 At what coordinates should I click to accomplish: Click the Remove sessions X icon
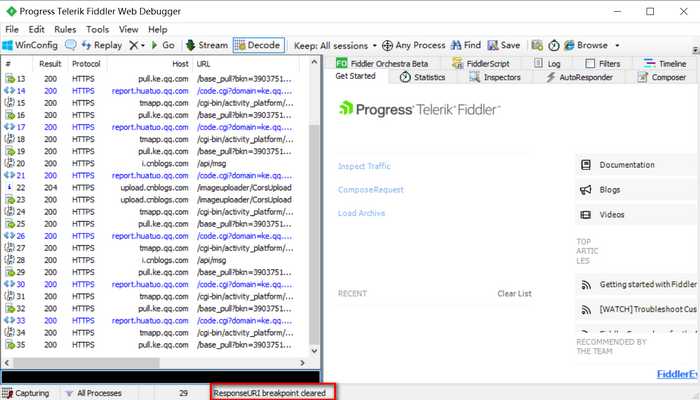coord(133,45)
